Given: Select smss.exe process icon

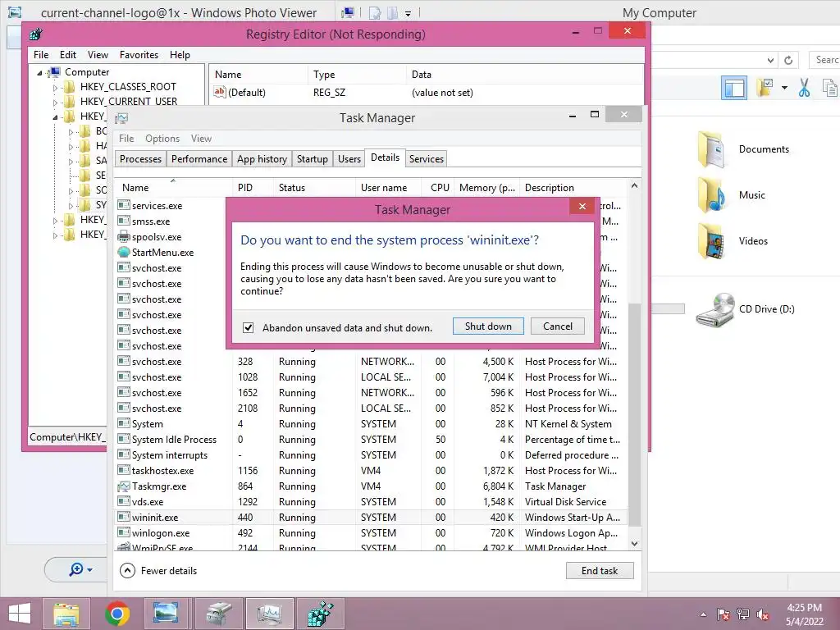Looking at the screenshot, I should tap(124, 221).
